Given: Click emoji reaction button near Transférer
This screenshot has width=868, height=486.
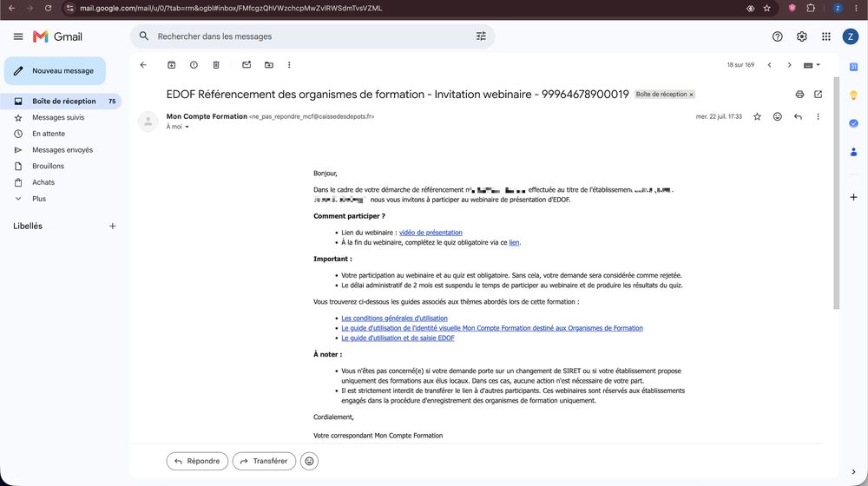Looking at the screenshot, I should (x=310, y=461).
